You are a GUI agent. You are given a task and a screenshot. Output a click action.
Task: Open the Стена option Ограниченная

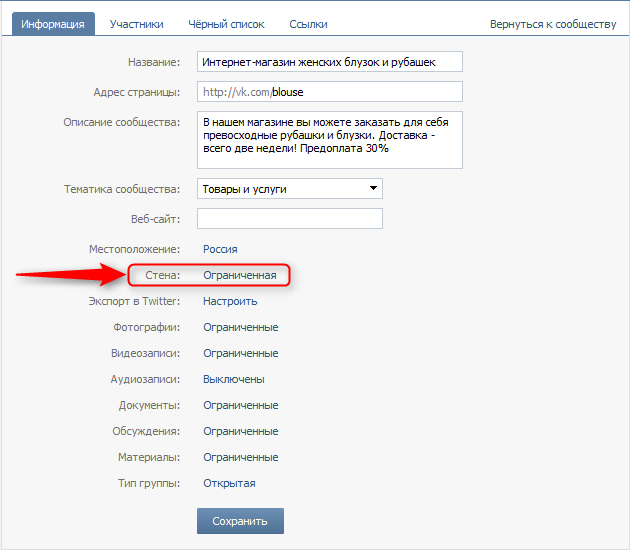[x=240, y=275]
